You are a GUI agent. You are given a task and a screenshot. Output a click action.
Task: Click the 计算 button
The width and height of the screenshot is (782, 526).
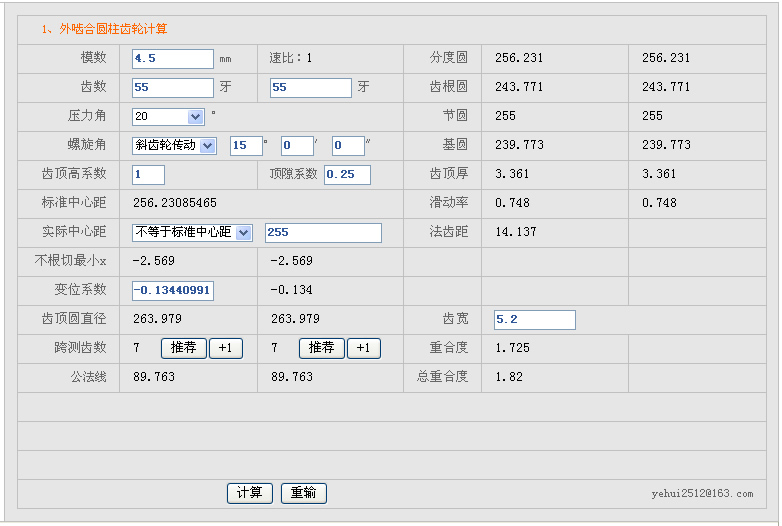[249, 493]
